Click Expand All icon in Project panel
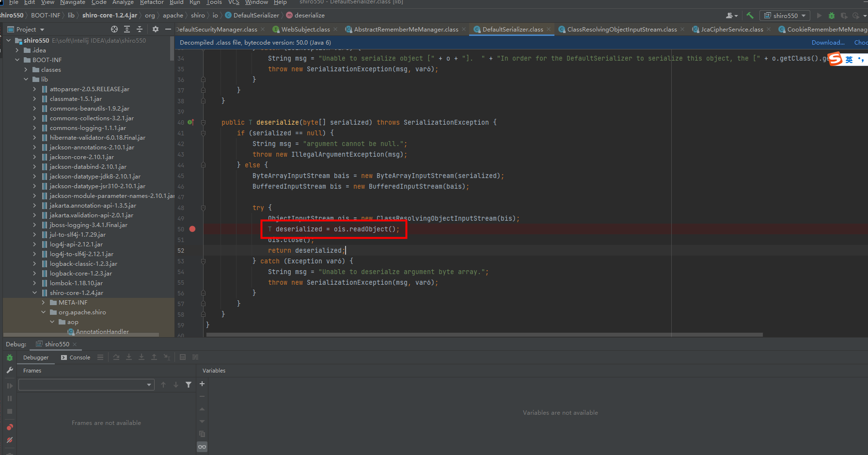This screenshot has width=868, height=455. point(127,29)
